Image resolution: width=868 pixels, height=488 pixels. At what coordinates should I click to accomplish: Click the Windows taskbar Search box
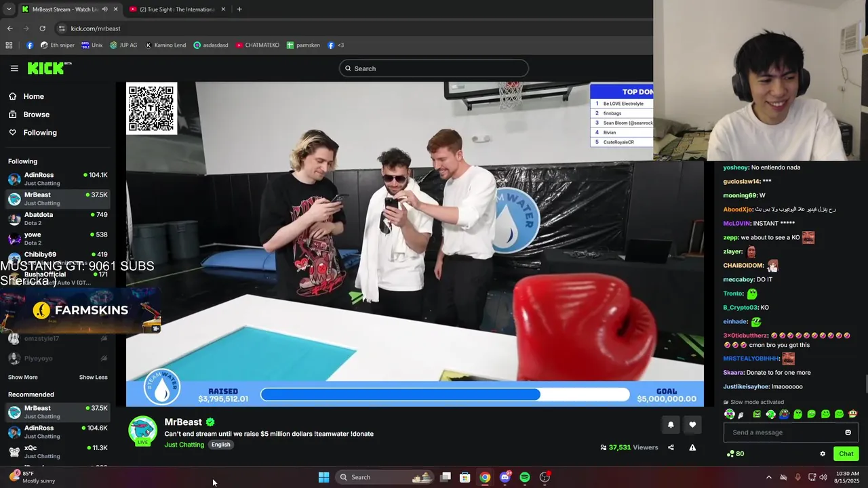(383, 477)
